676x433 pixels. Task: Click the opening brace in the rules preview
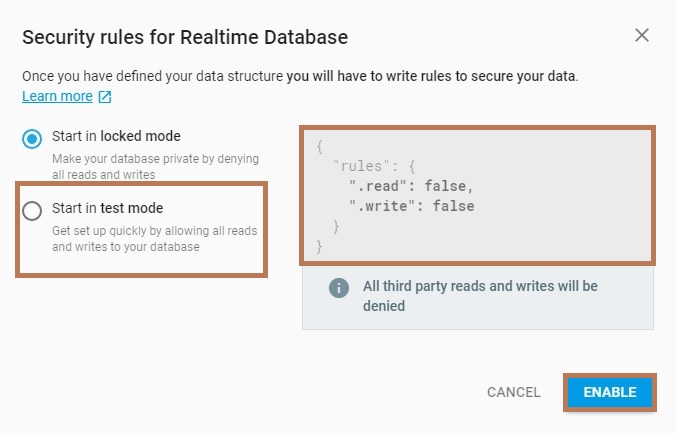click(319, 147)
